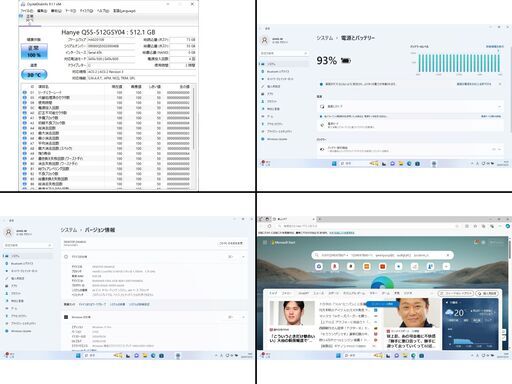
Task: Toggle the battery saver switch
Action: tap(493, 149)
